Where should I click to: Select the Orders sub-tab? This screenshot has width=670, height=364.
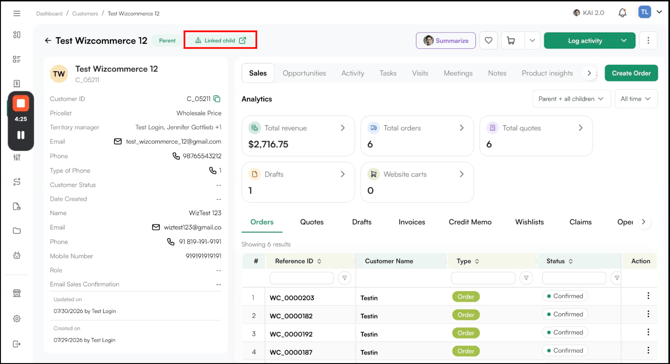pos(262,222)
